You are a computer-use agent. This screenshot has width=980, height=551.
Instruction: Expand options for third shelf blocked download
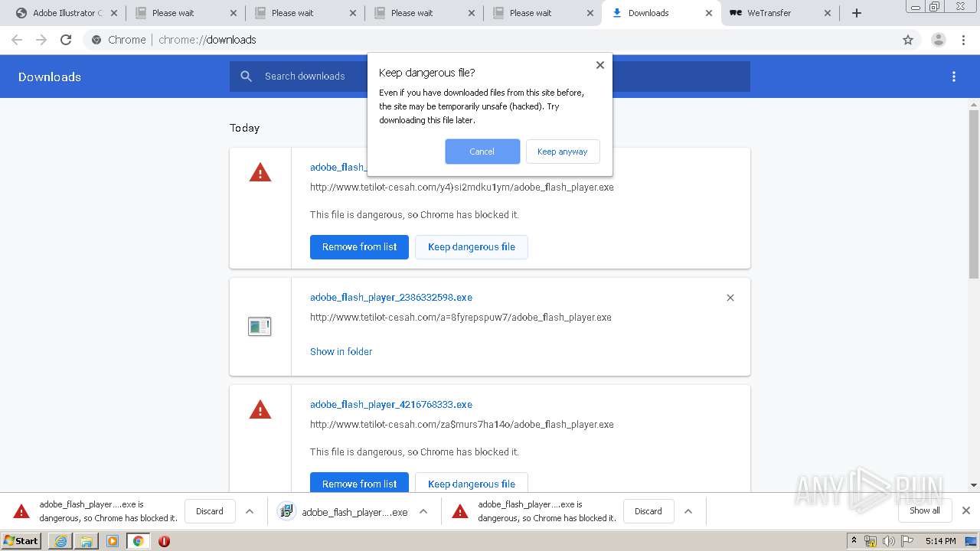(x=688, y=511)
